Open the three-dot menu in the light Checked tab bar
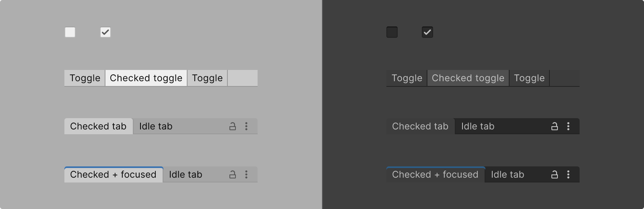 tap(246, 127)
